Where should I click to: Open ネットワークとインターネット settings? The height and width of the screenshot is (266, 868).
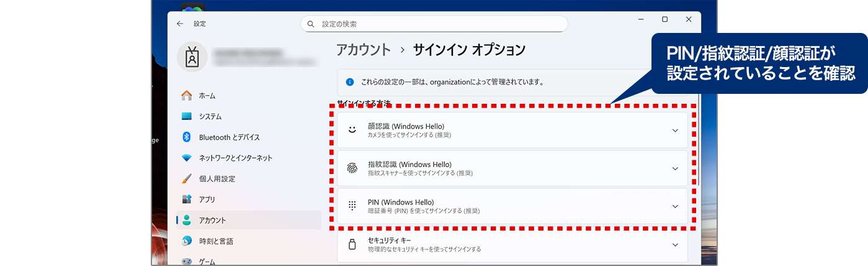click(235, 158)
